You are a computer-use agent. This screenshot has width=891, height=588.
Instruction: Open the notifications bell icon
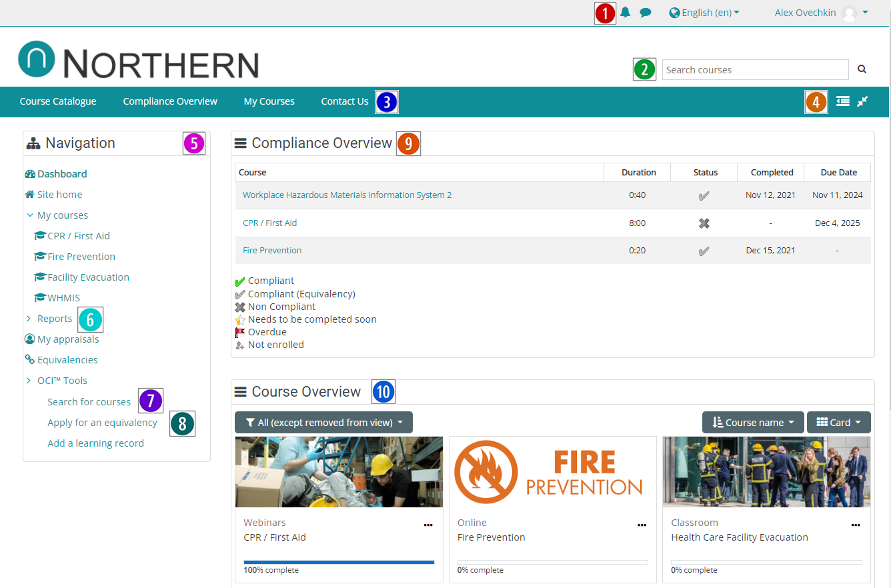[625, 13]
